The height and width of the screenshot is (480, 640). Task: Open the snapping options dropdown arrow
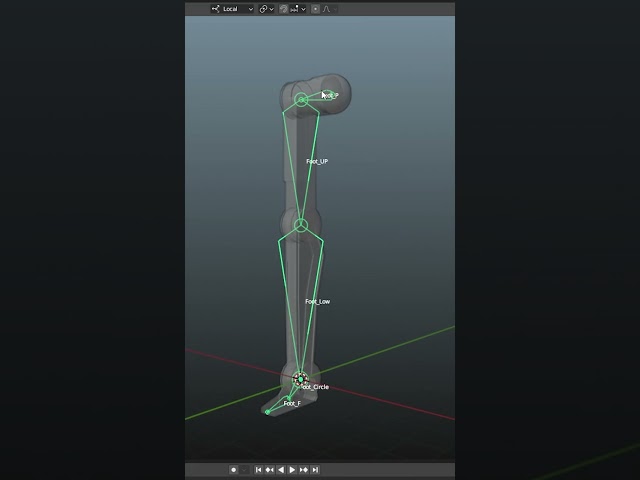(304, 9)
